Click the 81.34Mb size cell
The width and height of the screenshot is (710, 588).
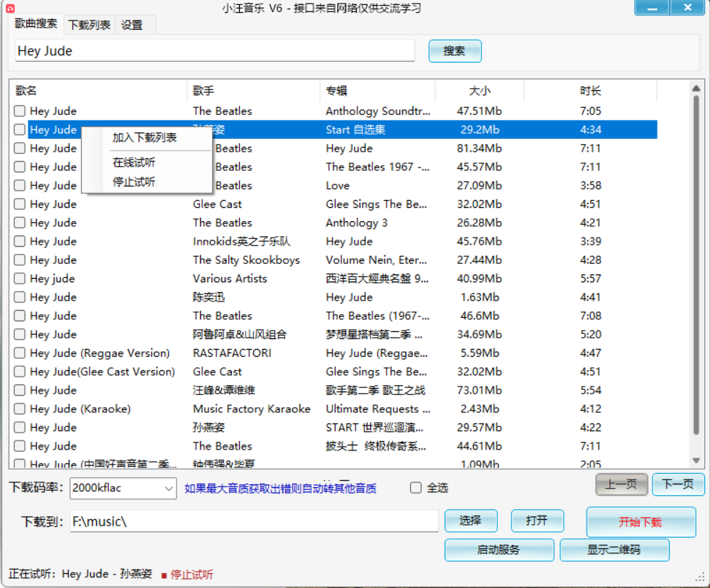[479, 148]
